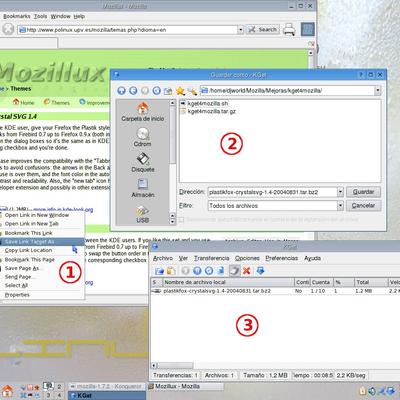Switch to desktop 2 in the pager

59,387
